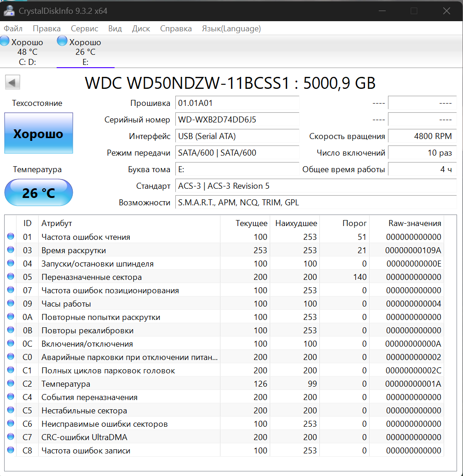
Task: Select the C: D: disk tab
Action: (27, 52)
